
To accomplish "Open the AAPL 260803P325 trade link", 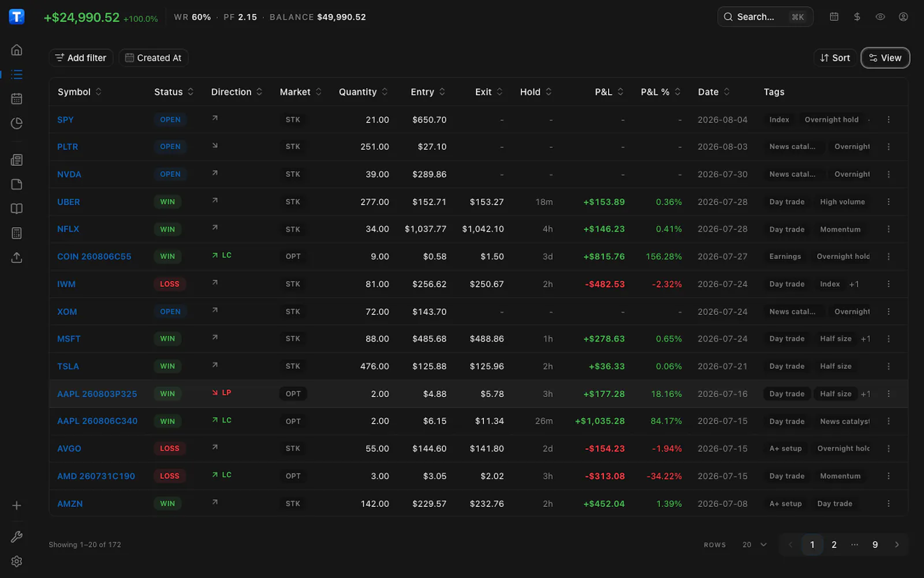I will tap(97, 394).
